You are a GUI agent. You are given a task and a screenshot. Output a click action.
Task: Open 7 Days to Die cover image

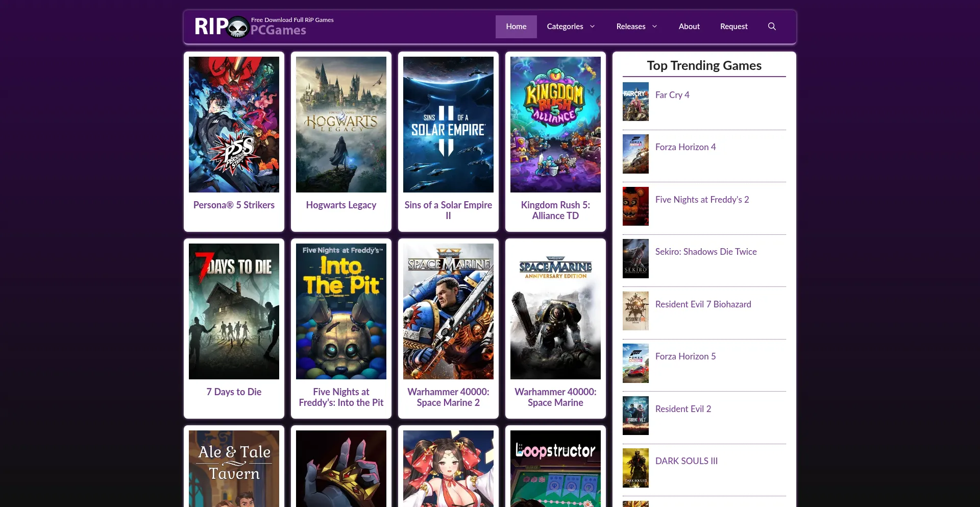click(234, 311)
